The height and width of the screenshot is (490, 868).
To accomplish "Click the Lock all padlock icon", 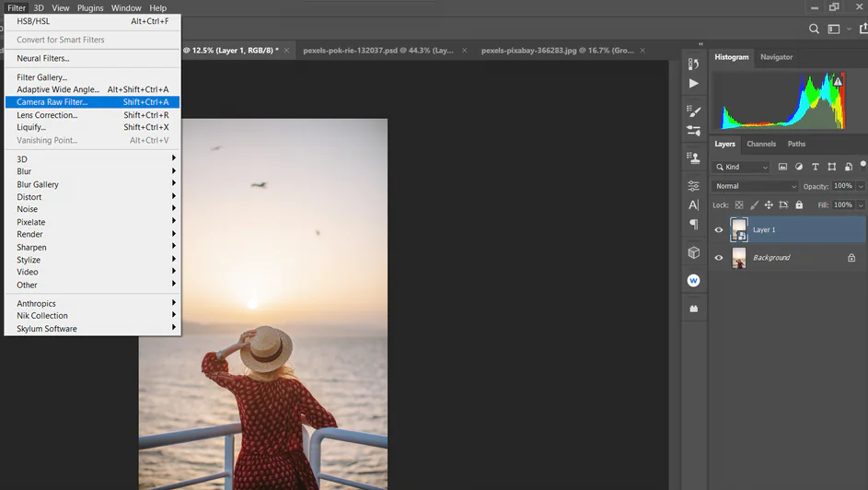I will 799,205.
